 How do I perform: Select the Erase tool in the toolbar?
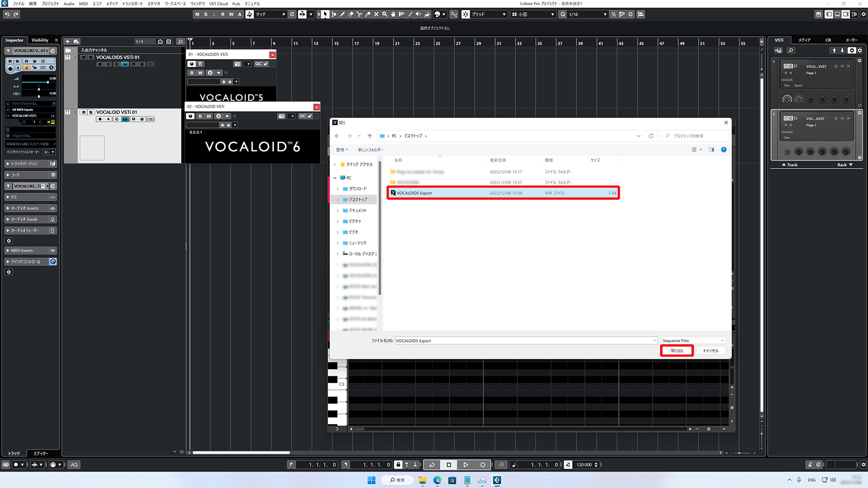click(351, 14)
